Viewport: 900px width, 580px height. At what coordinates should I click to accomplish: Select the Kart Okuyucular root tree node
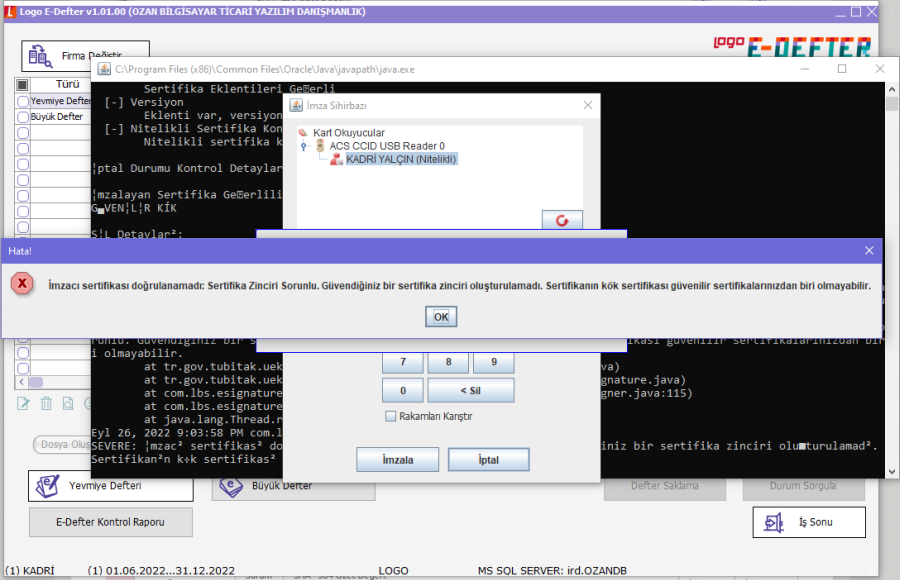(x=348, y=133)
